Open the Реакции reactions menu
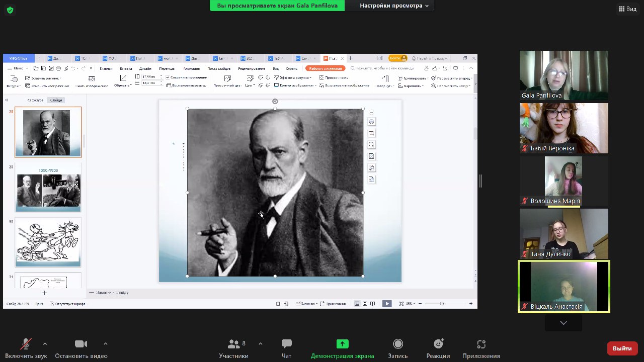644x362 pixels. click(438, 348)
